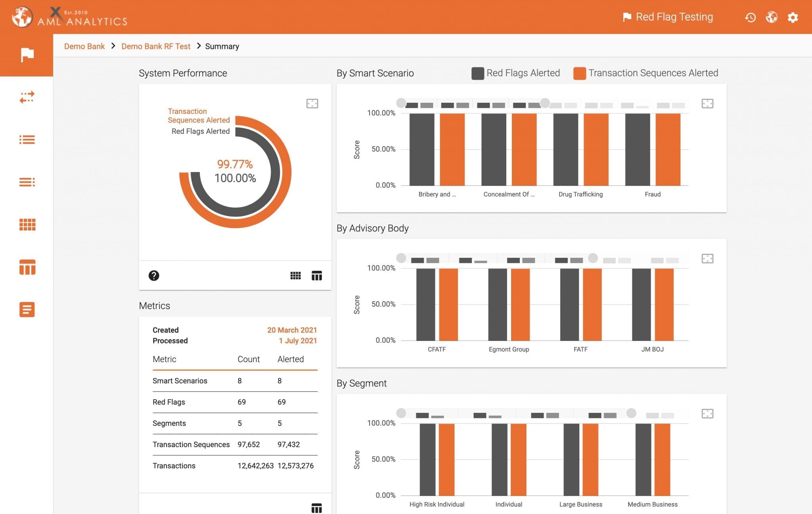
Task: Toggle the table view under the Metrics card
Action: tap(317, 508)
